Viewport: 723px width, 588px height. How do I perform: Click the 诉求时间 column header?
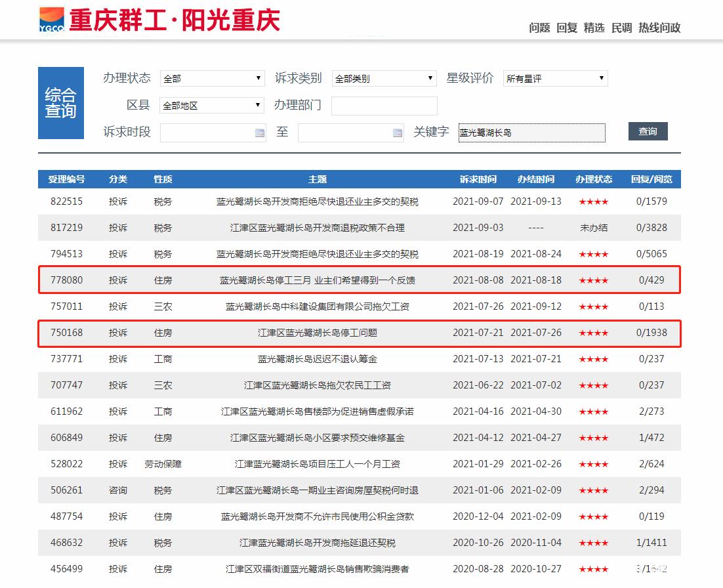coord(478,179)
